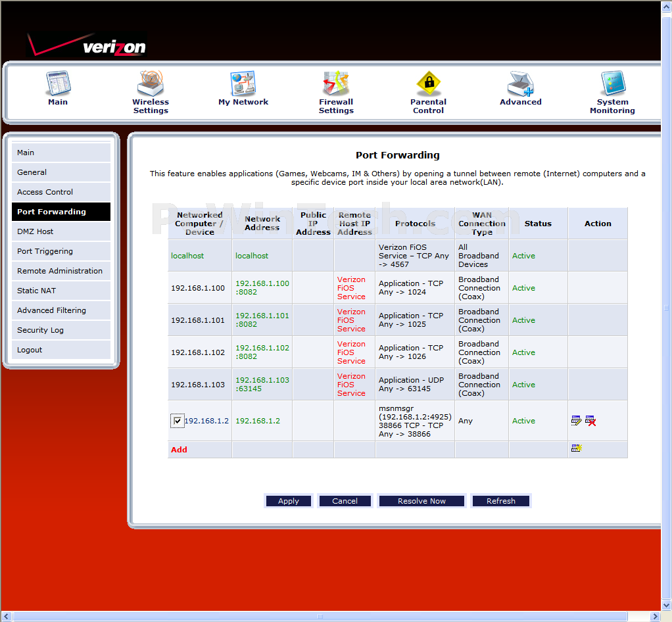Edit the 192.168.1.2 port forwarding rule
The image size is (672, 622).
[x=577, y=421]
